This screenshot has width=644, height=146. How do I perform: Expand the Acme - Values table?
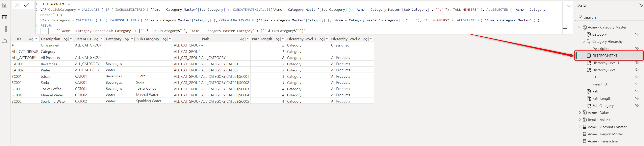[580, 113]
